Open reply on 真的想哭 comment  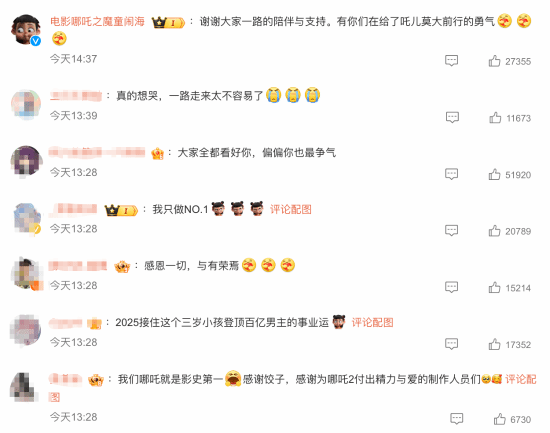click(452, 117)
